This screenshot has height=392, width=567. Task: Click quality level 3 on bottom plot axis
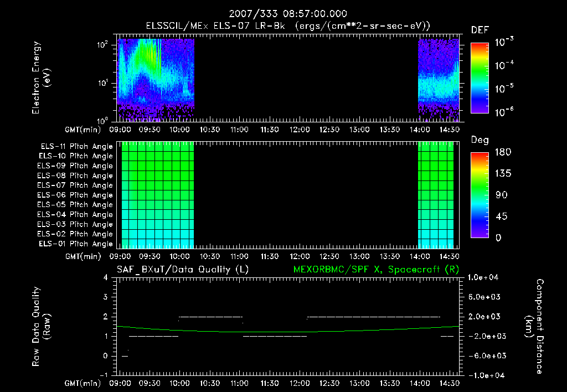tap(106, 297)
